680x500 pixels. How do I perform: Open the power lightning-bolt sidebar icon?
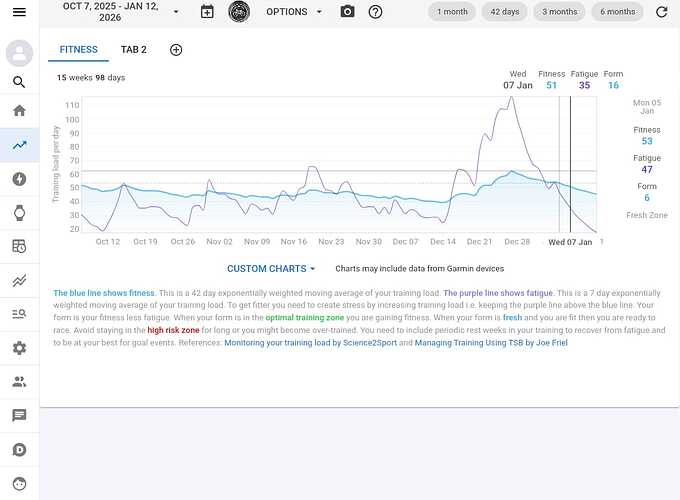19,179
